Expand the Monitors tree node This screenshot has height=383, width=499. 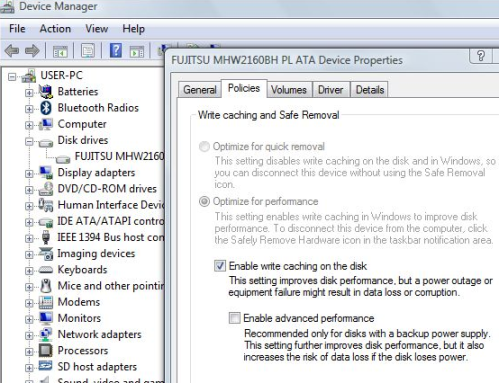29,319
